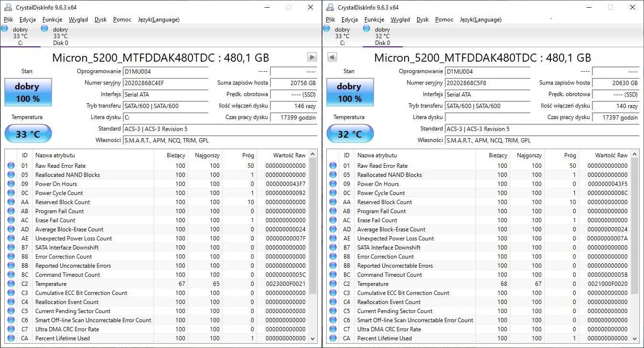Click status orb for Power On Hours, right window
This screenshot has width=644, height=348.
click(333, 184)
